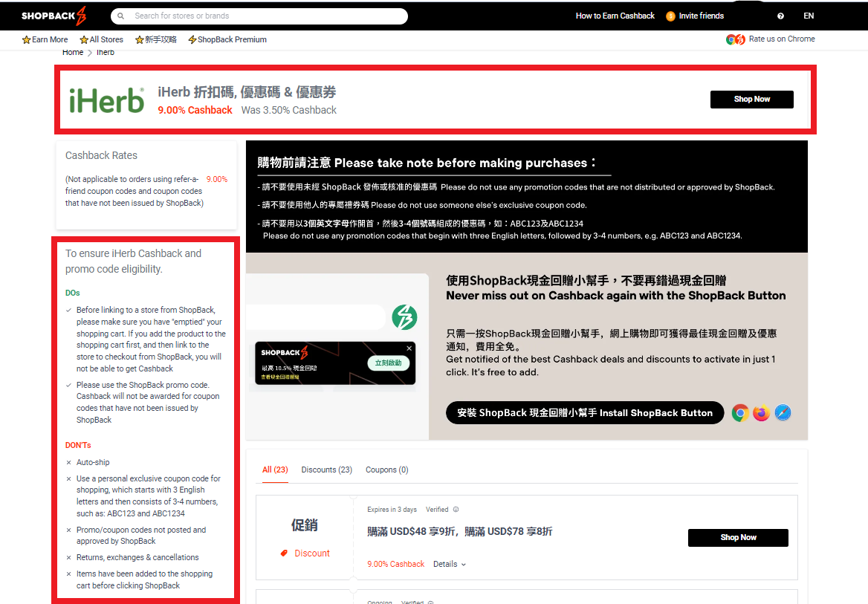Open the EN language selector

point(809,16)
